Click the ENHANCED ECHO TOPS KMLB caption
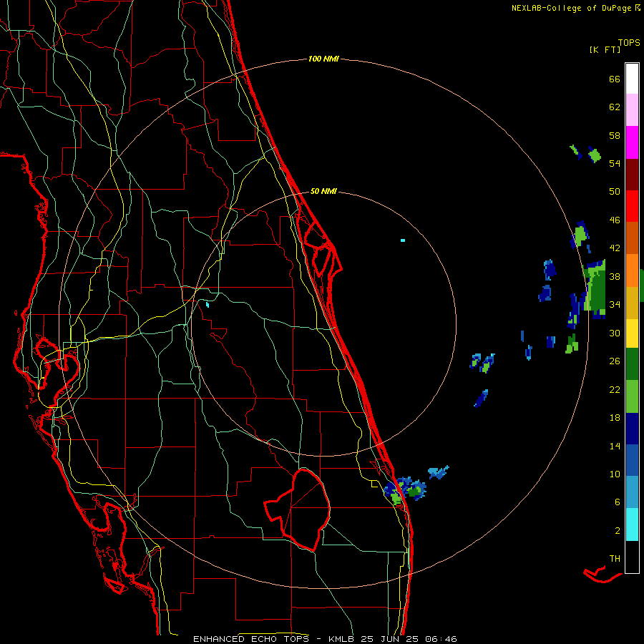644x644 pixels. (325, 639)
